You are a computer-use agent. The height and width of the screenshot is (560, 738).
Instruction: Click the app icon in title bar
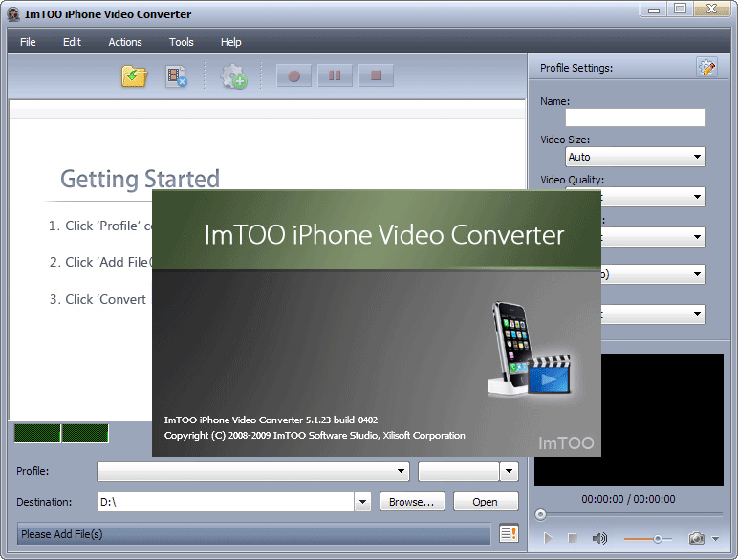[13, 14]
